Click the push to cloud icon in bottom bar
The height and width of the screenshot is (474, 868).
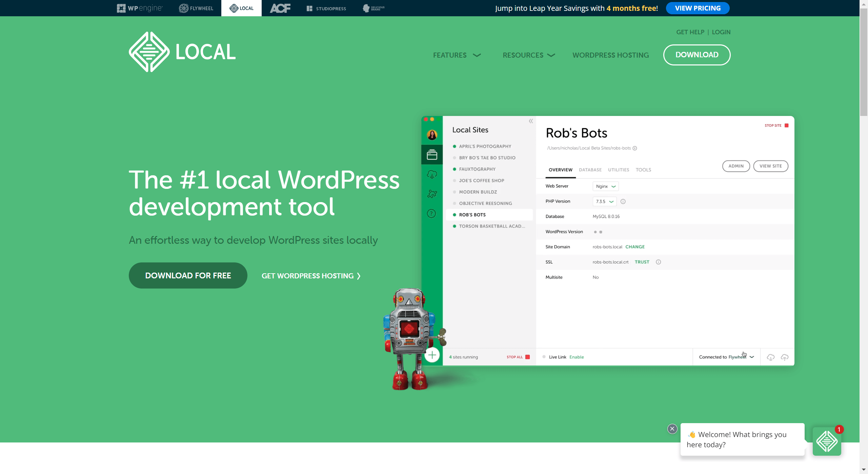pos(785,357)
